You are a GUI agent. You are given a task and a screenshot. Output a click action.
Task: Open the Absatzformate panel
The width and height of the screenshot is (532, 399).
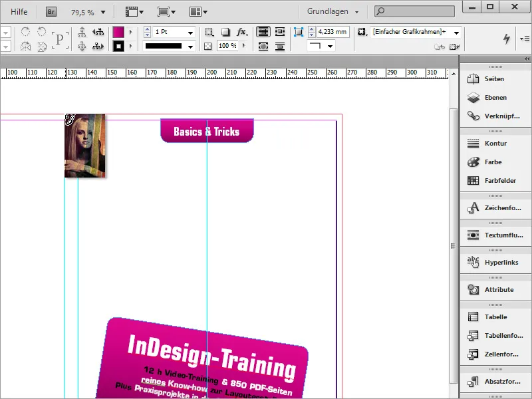click(x=495, y=382)
